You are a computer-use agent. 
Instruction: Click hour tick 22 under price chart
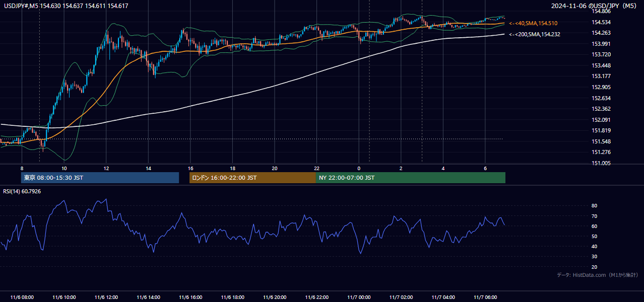[x=316, y=168]
